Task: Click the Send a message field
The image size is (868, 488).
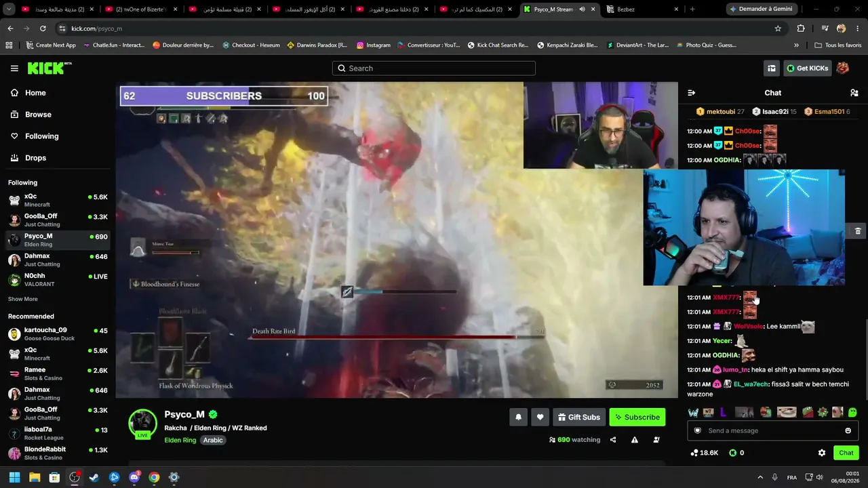Action: [x=772, y=431]
